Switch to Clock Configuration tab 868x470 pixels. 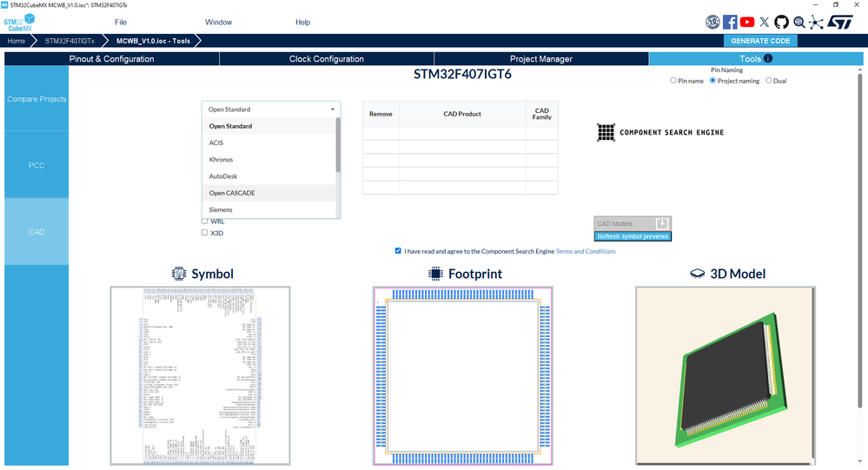click(x=327, y=59)
